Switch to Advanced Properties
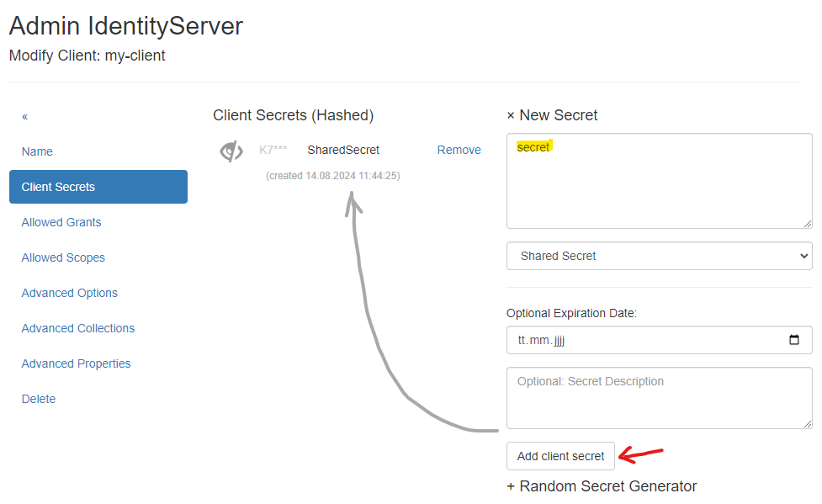The width and height of the screenshot is (822, 504). point(76,363)
